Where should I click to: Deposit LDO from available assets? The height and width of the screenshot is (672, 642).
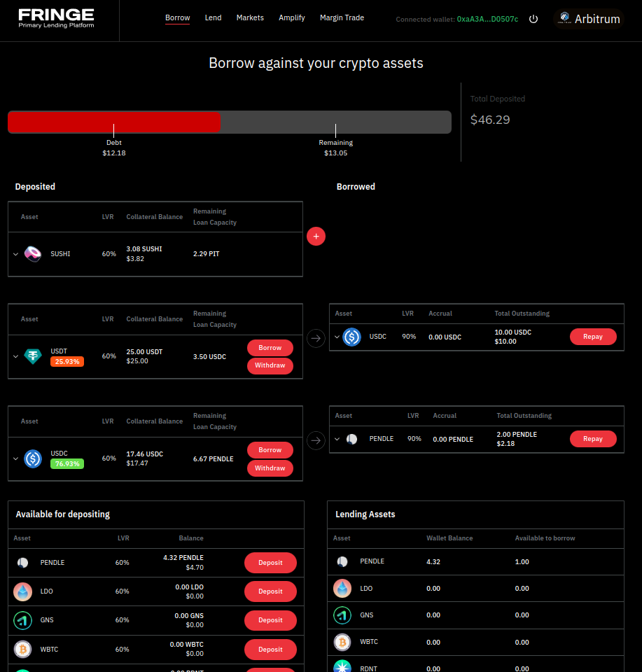click(x=270, y=591)
